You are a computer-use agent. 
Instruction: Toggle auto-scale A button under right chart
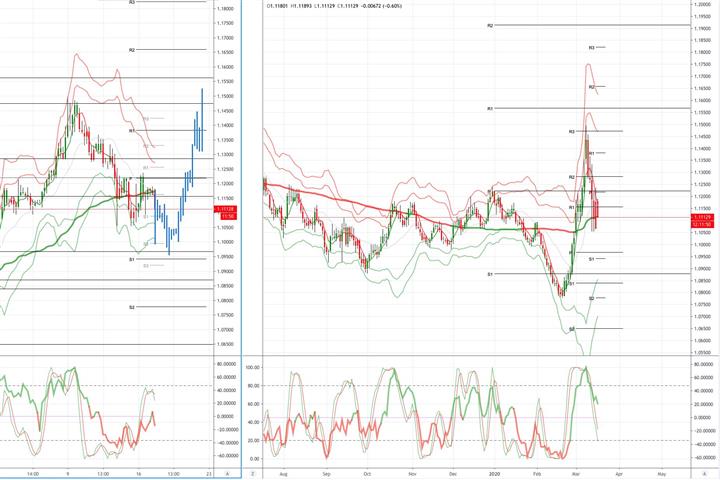(705, 474)
